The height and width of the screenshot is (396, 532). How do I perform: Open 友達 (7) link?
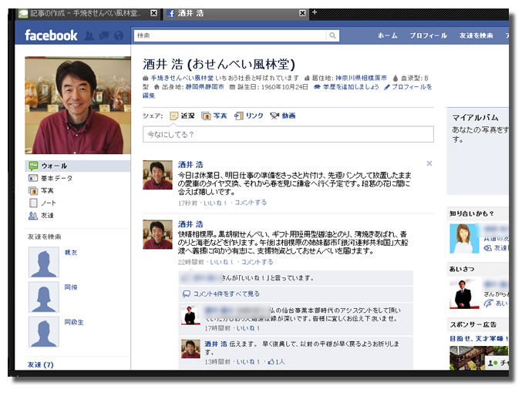point(41,365)
